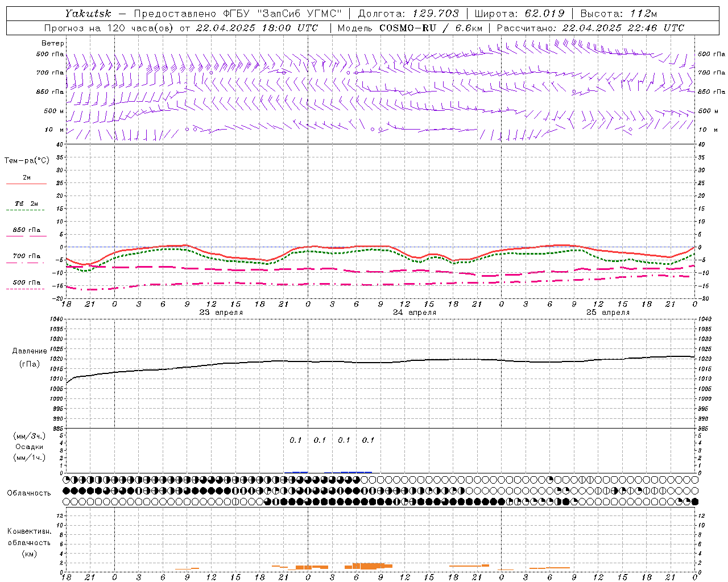Click the 'Прогноз на 120 часа(ов)' forecast length text
This screenshot has width=728, height=582.
point(109,28)
